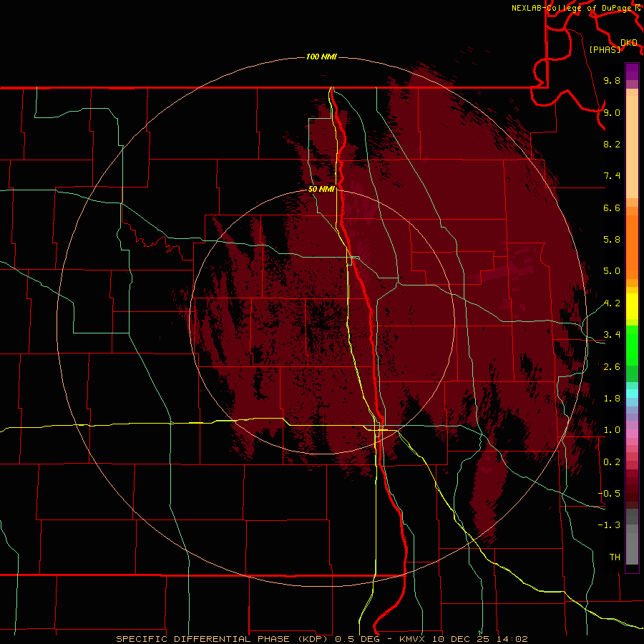The image size is (644, 644).
Task: Click the cyan band of the color scale
Action: click(x=632, y=394)
